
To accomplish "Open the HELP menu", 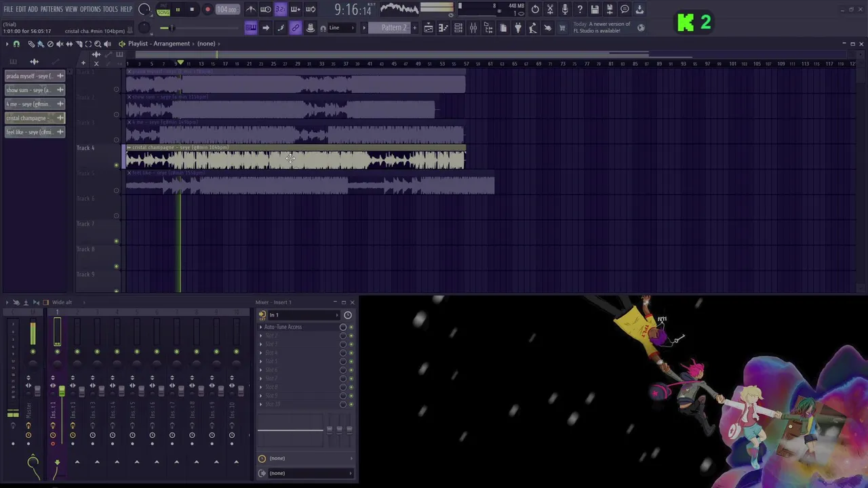I will point(126,9).
